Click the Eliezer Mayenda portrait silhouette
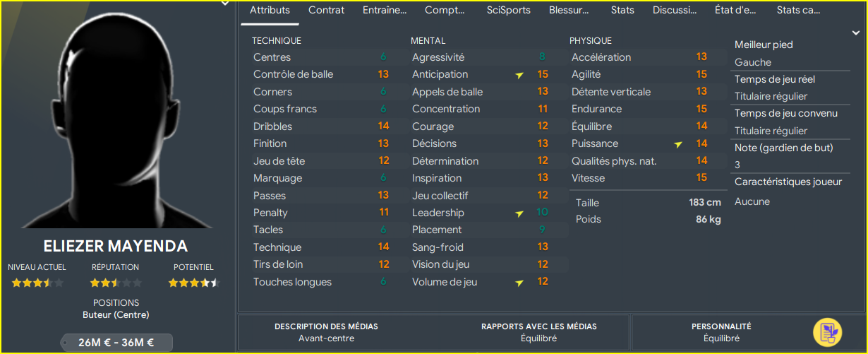 [x=116, y=119]
